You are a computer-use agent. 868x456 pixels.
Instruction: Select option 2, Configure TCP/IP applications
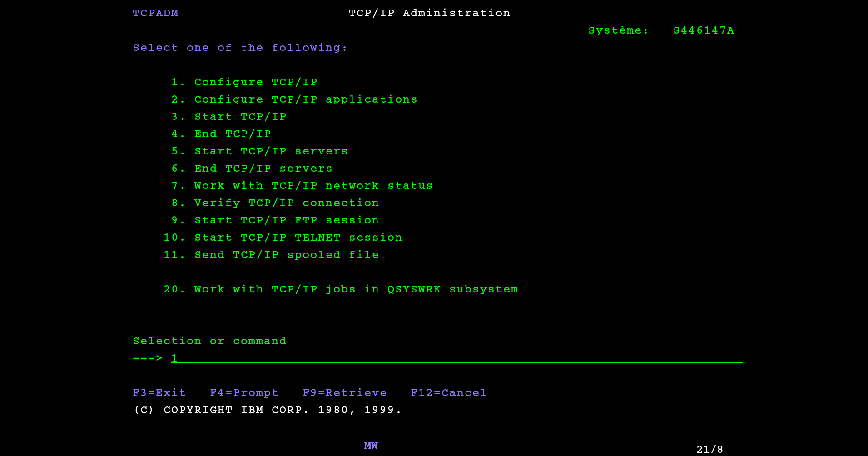click(306, 99)
